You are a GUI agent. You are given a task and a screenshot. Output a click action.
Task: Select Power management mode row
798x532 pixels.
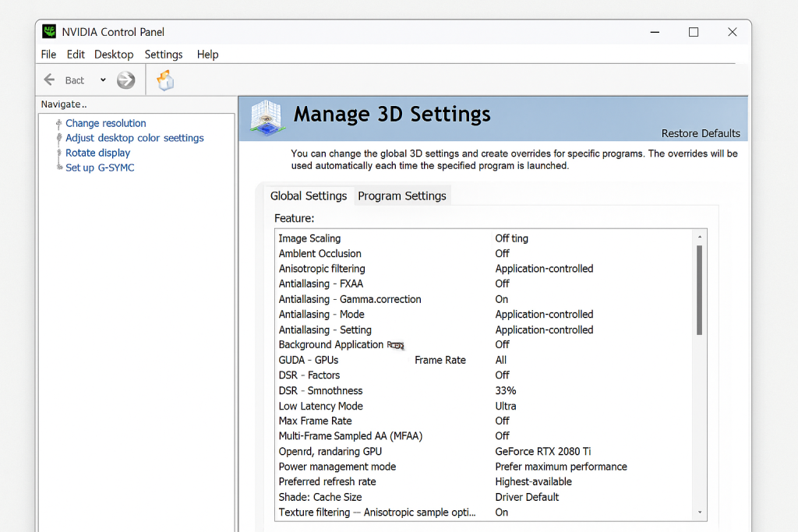[x=483, y=467]
